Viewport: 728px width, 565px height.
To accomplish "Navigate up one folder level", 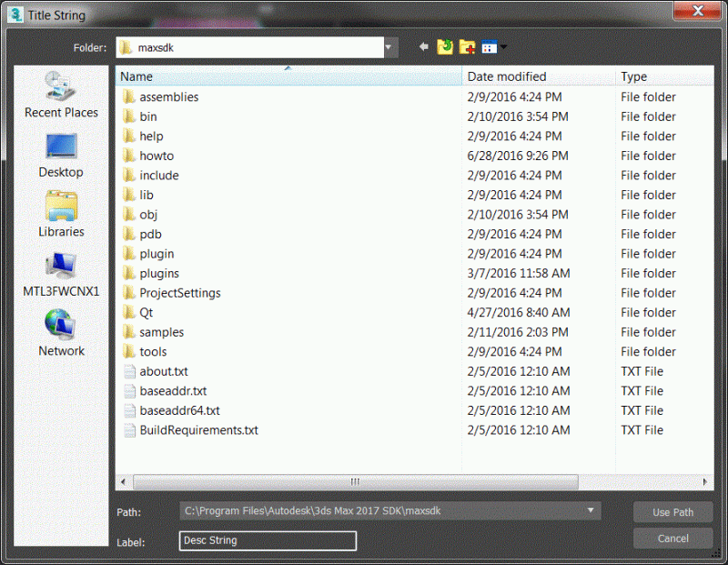I will tap(445, 45).
